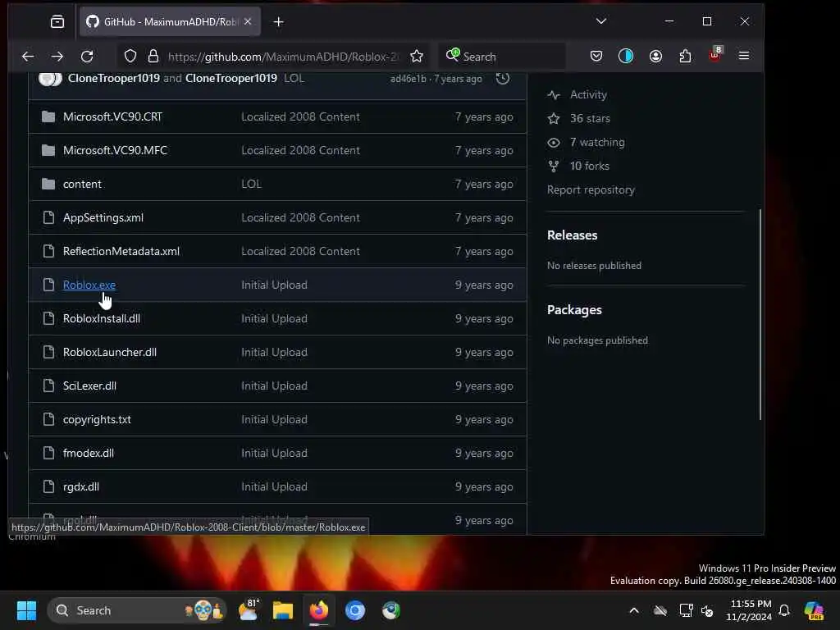Click the first CloneTrooper1019 author name in the commit bar
Screen dimensions: 840x630
[113, 78]
